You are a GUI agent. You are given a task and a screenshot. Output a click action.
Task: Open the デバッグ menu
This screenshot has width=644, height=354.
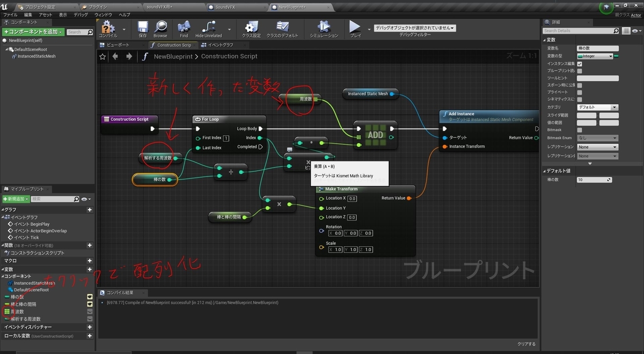(81, 14)
